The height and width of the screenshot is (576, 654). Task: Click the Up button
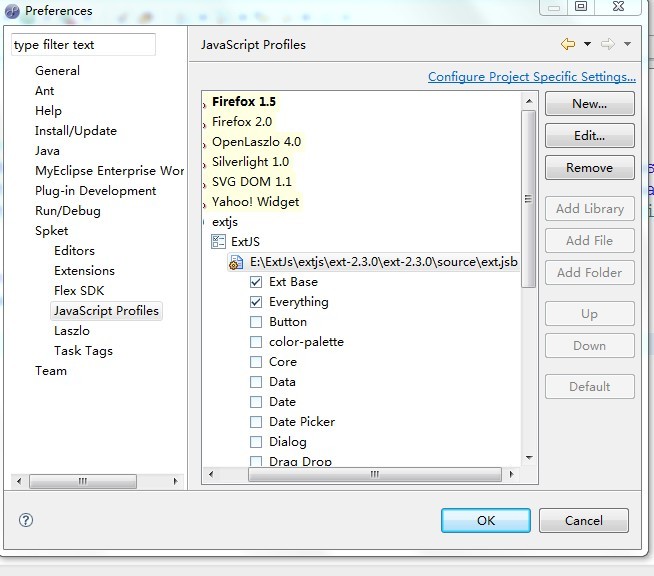pyautogui.click(x=589, y=314)
